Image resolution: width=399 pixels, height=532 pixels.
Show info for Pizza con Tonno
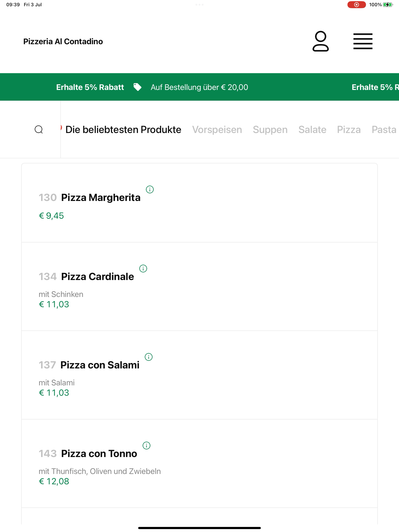(147, 445)
